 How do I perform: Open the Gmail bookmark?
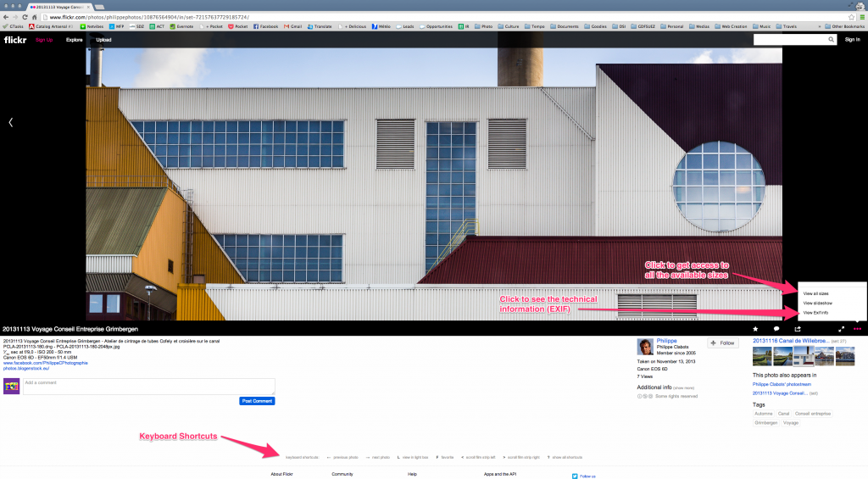292,26
